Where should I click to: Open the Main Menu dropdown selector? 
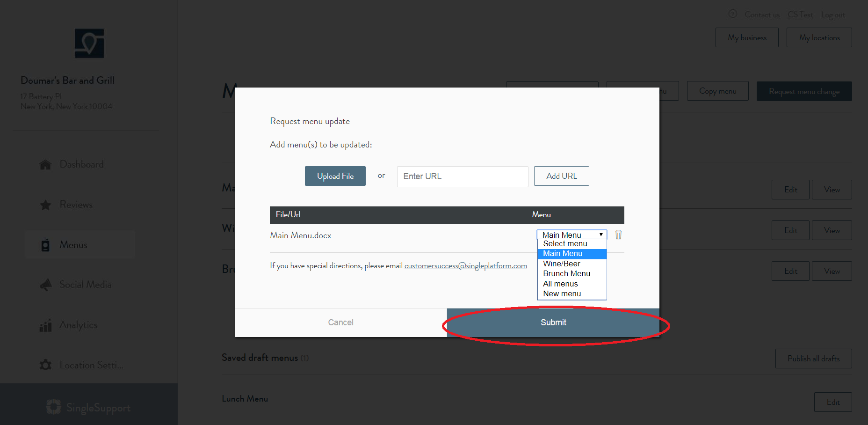[571, 234]
